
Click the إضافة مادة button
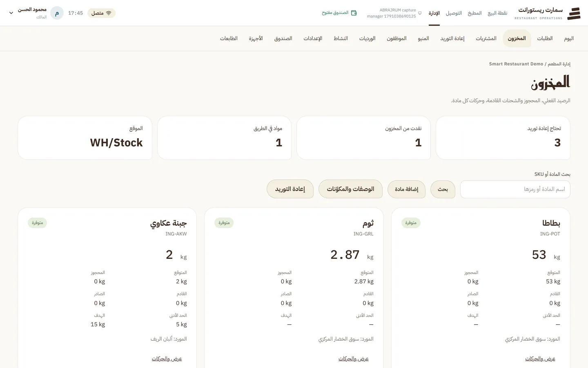(406, 189)
